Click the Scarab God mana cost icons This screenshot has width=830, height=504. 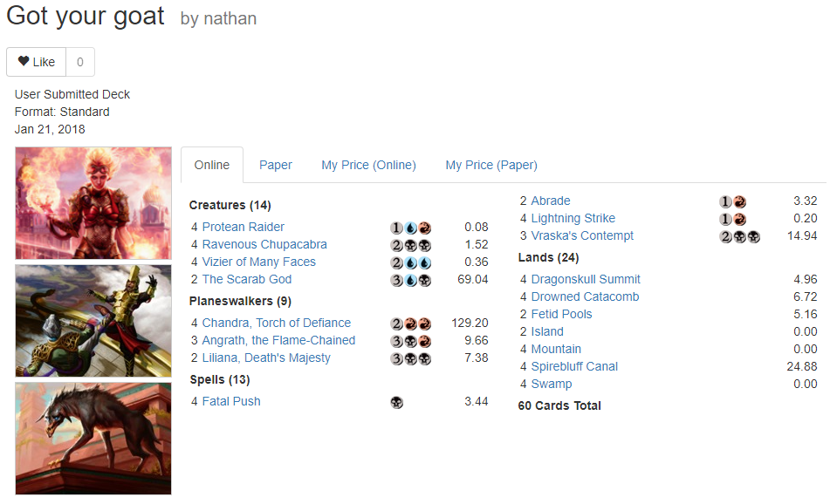[x=411, y=280]
